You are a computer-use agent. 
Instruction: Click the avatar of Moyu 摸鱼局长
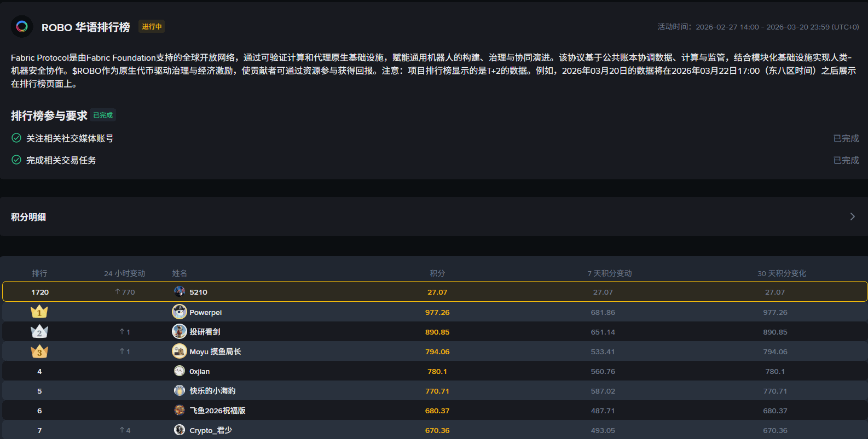coord(180,351)
